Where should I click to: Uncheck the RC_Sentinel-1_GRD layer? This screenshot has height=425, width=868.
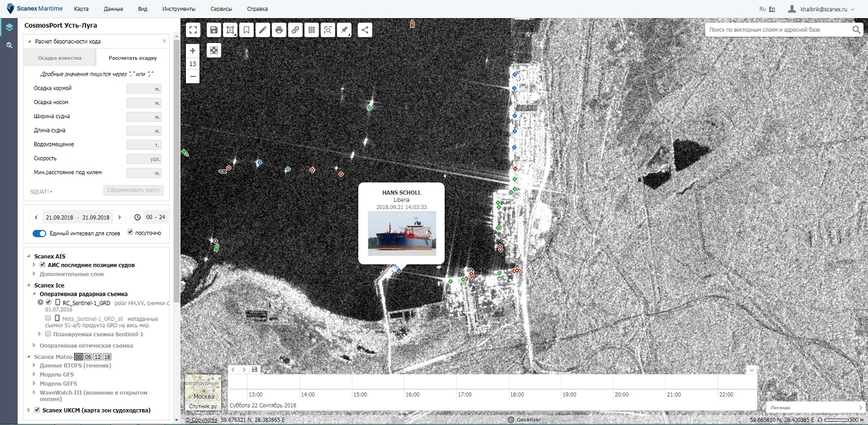coord(49,302)
